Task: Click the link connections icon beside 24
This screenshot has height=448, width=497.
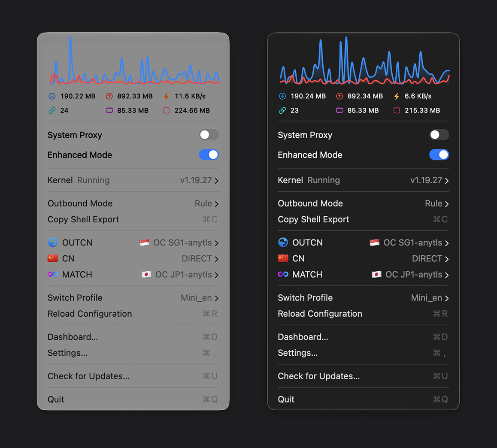Action: [52, 110]
